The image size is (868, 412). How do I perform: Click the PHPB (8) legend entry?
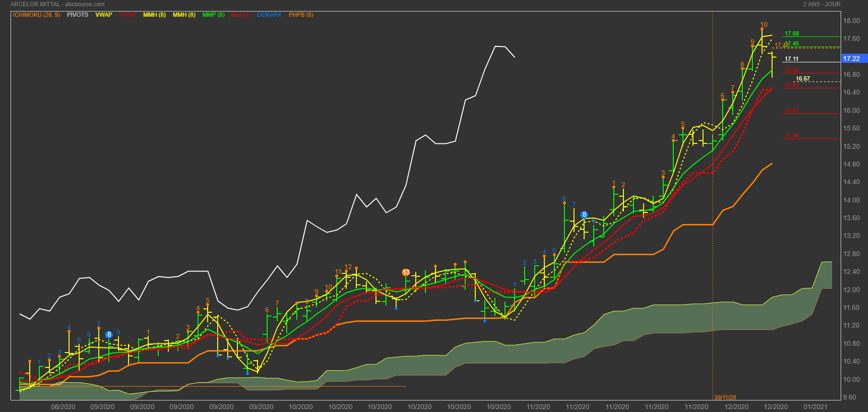[301, 15]
